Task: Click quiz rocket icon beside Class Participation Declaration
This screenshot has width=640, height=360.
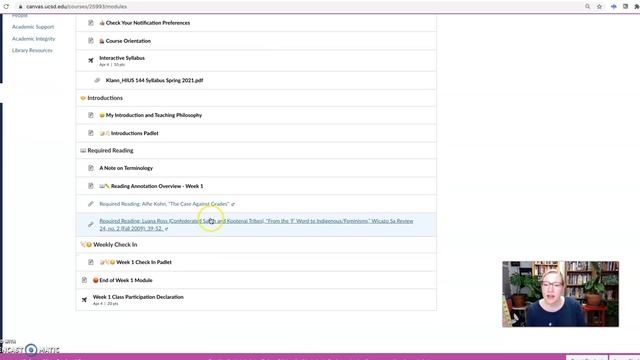Action: 84,300
